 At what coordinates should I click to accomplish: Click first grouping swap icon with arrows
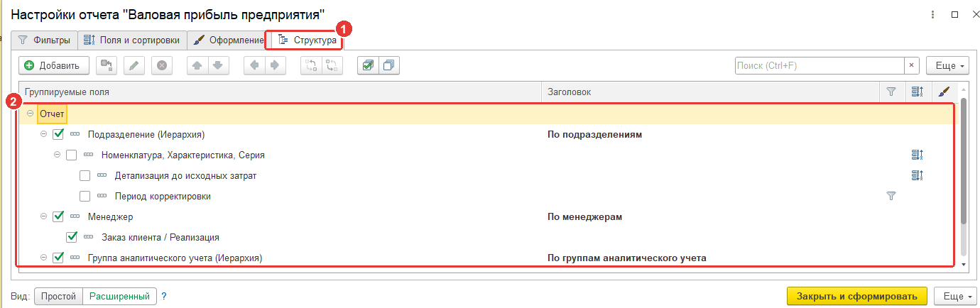click(x=311, y=65)
